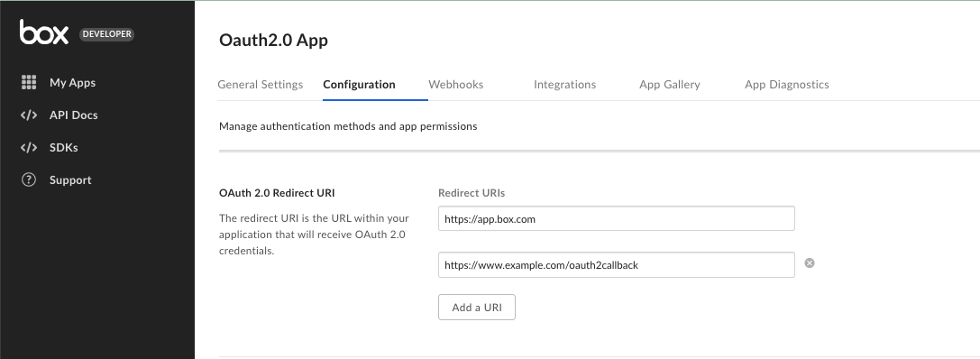Viewport: 980px width, 359px height.
Task: Click the My Apps grid icon
Action: (x=29, y=83)
